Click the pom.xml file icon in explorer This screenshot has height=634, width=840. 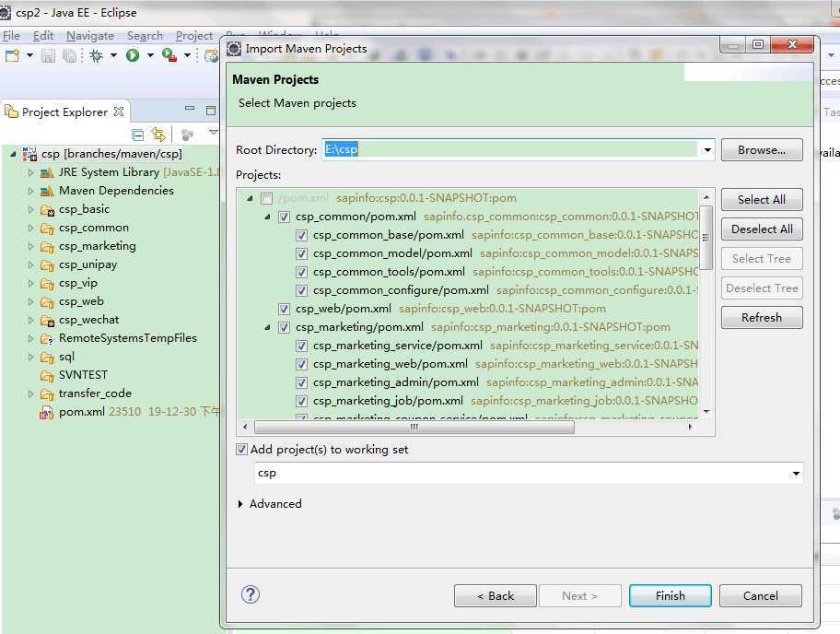click(46, 412)
